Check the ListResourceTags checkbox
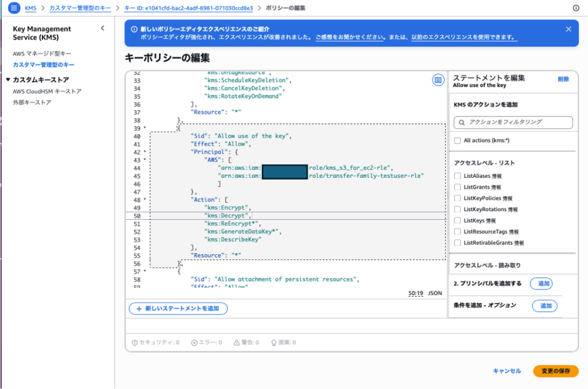The image size is (588, 389). pyautogui.click(x=457, y=232)
